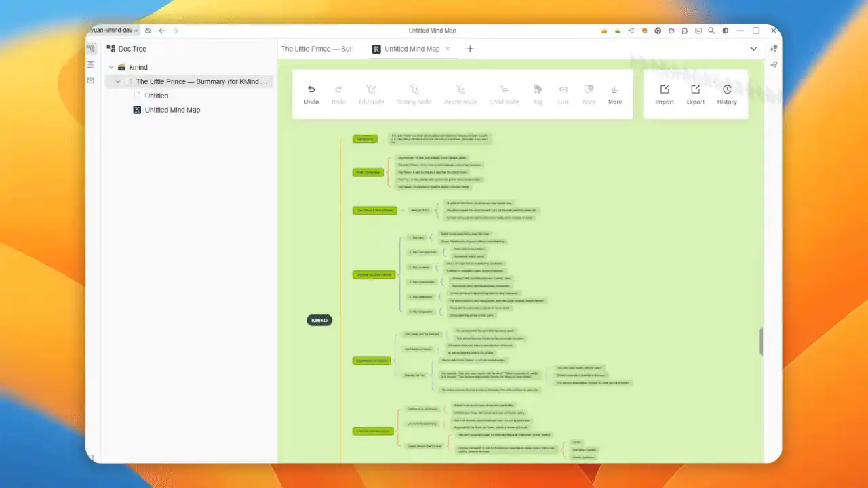Open the Untitled document in Doc Tree
868x488 pixels.
coord(157,96)
